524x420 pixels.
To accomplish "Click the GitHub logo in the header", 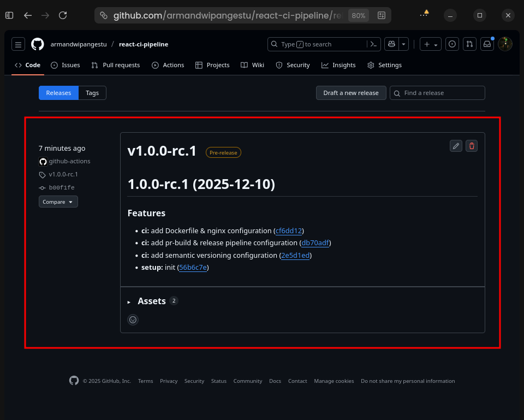I will [37, 44].
